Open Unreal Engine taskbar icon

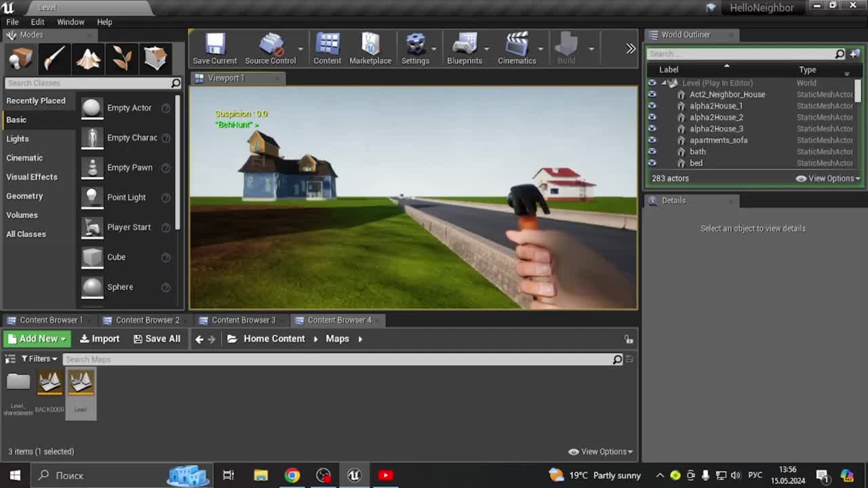tap(354, 475)
